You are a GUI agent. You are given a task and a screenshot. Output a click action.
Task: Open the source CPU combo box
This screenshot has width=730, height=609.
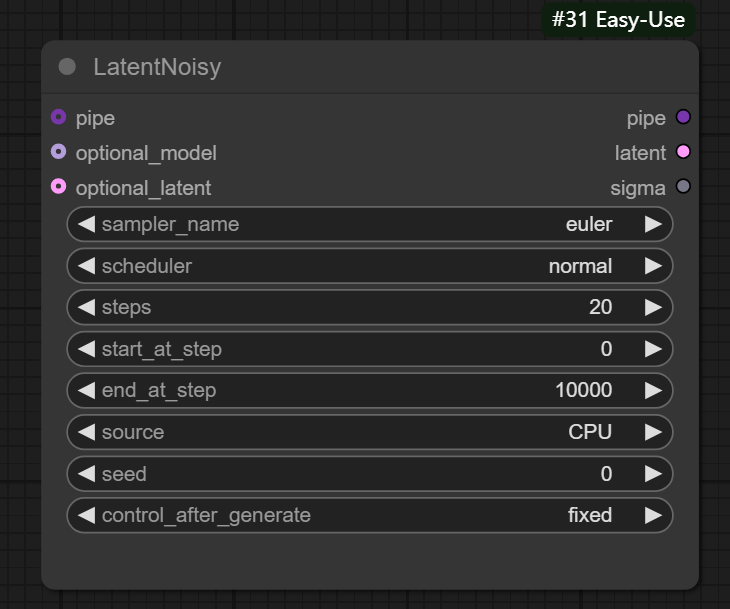370,432
